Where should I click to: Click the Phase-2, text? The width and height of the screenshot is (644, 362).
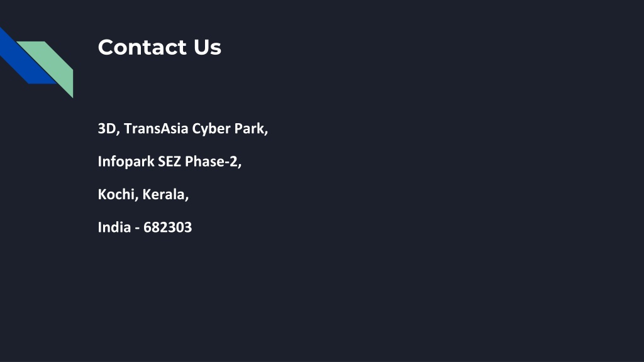tap(213, 162)
